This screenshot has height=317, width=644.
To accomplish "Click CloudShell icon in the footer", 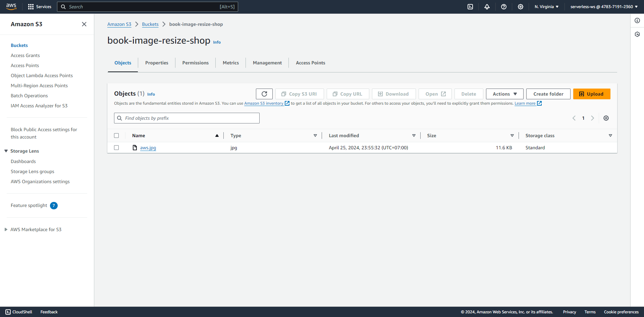I will click(x=8, y=312).
